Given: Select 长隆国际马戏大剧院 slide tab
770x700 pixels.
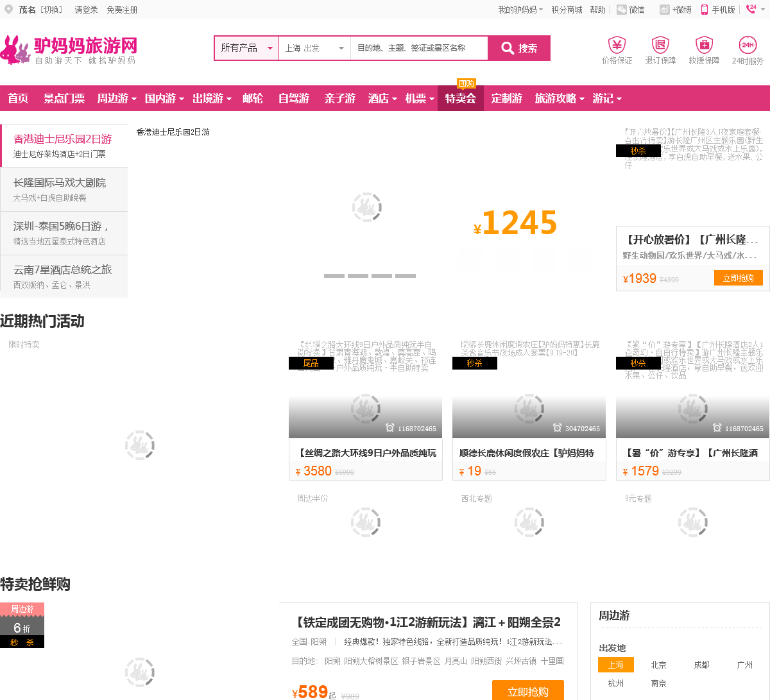Looking at the screenshot, I should point(64,189).
